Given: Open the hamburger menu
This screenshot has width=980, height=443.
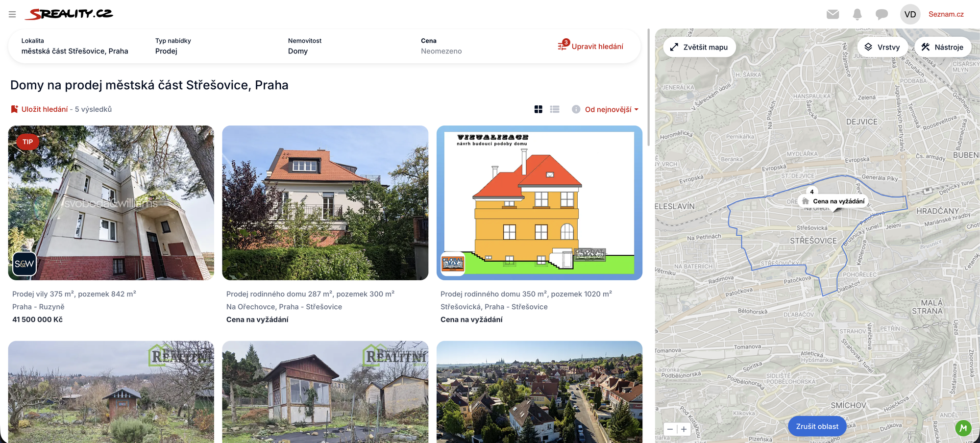Looking at the screenshot, I should pyautogui.click(x=12, y=14).
